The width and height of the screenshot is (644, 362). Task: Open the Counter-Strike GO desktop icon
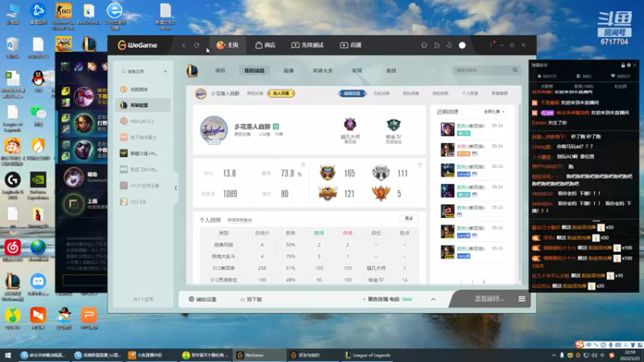(x=64, y=17)
